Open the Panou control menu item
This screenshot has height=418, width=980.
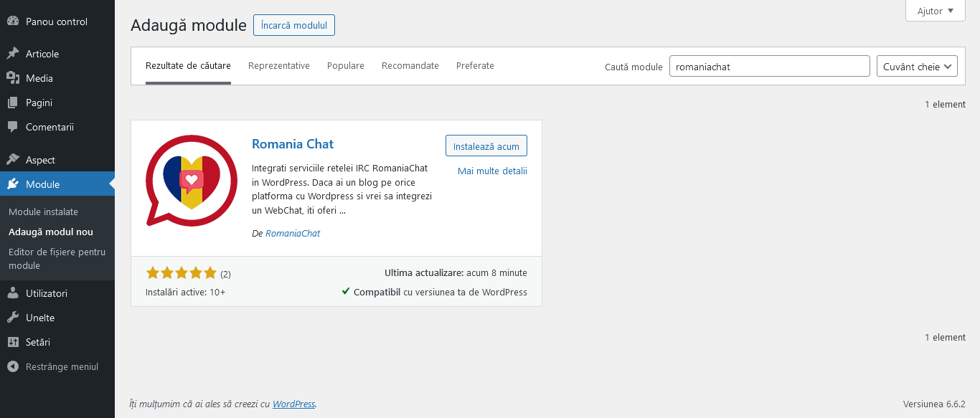coord(57,22)
